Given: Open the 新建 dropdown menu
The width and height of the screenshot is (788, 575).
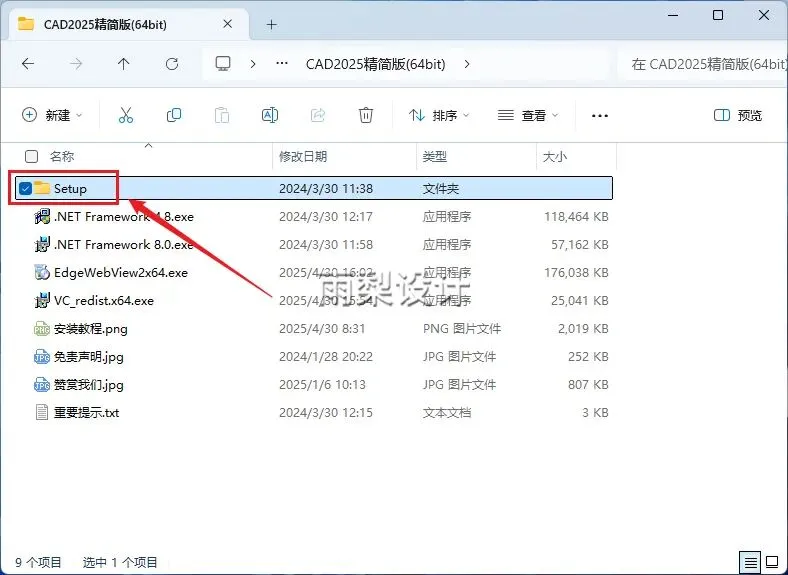Looking at the screenshot, I should (52, 115).
